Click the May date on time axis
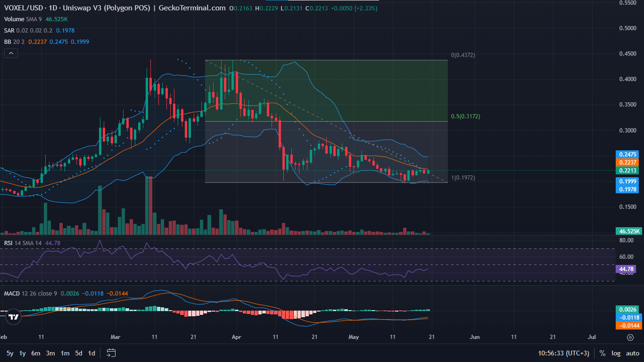This screenshot has width=644, height=362. (354, 337)
